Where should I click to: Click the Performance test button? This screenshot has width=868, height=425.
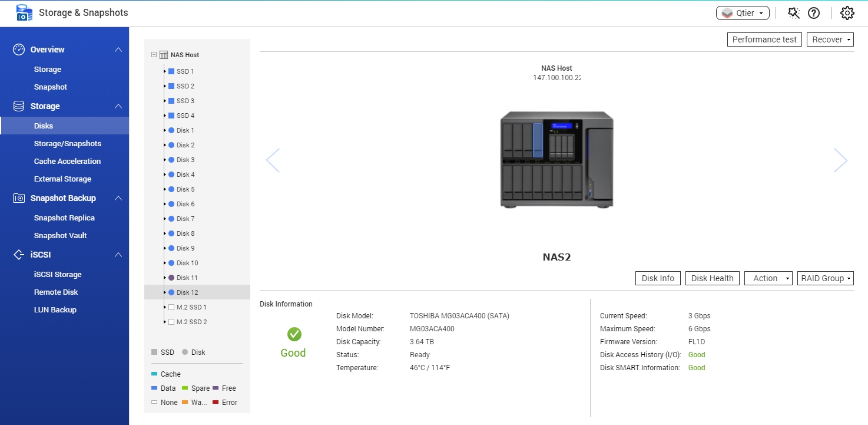[x=764, y=39]
